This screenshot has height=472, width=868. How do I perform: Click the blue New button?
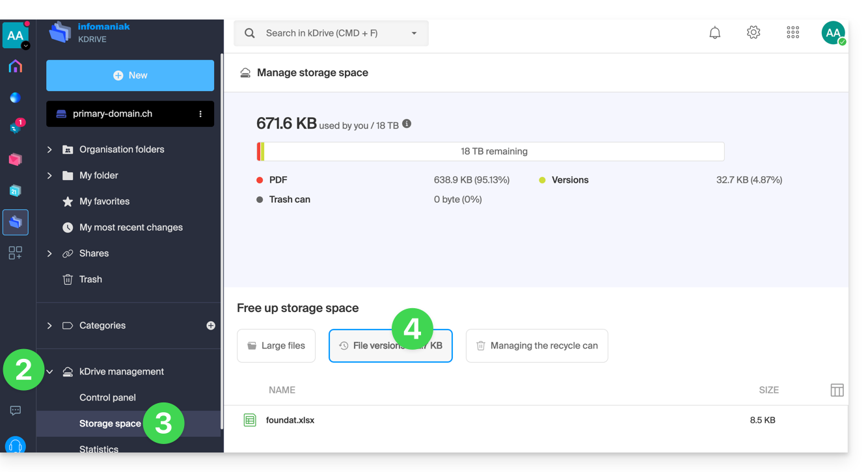tap(130, 75)
